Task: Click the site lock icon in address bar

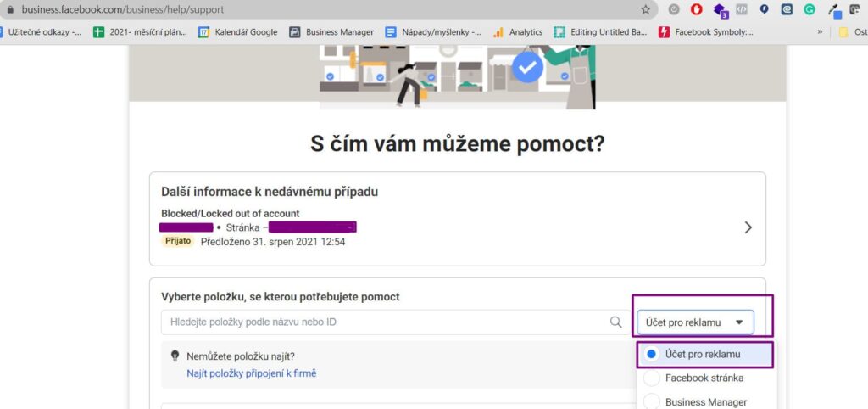Action: coord(9,9)
